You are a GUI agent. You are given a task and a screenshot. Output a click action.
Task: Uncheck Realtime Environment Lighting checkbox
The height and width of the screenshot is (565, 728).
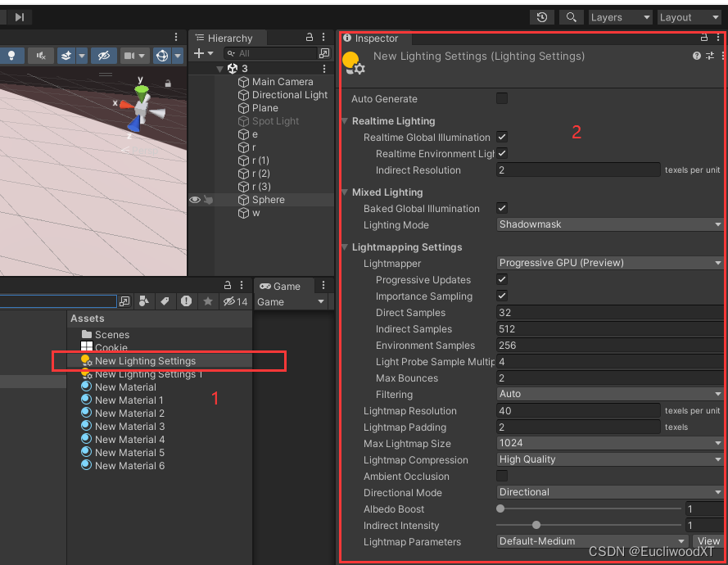pos(501,153)
